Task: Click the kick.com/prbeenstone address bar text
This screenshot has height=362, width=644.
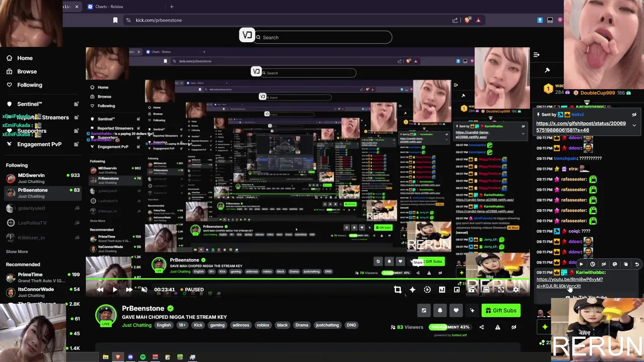Action: coord(158,20)
